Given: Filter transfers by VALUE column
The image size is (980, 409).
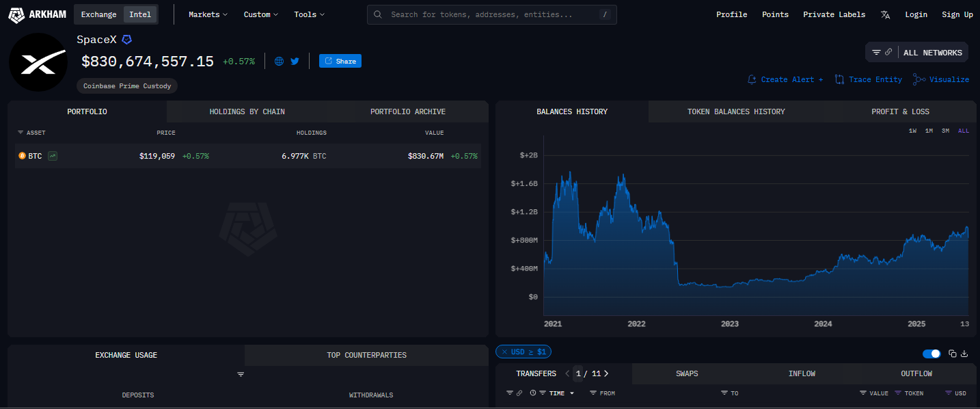Looking at the screenshot, I should 863,393.
